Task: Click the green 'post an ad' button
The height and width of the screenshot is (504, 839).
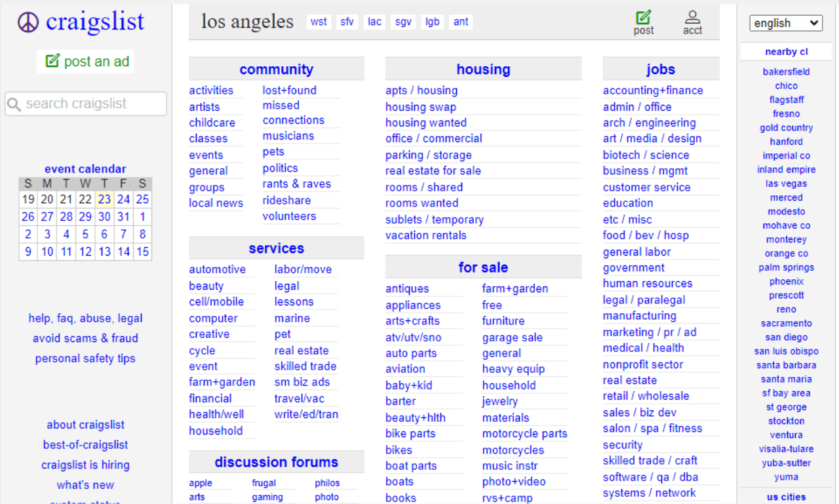Action: (87, 62)
